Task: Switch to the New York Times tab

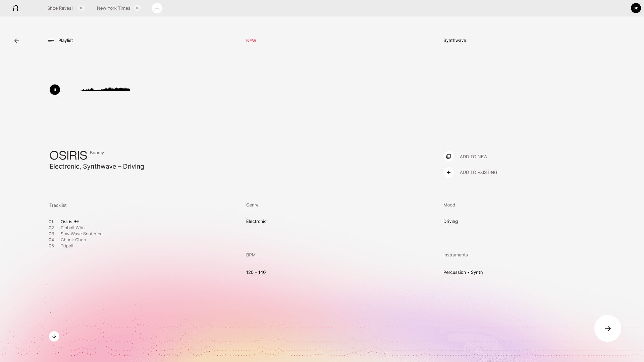Action: coord(113,8)
